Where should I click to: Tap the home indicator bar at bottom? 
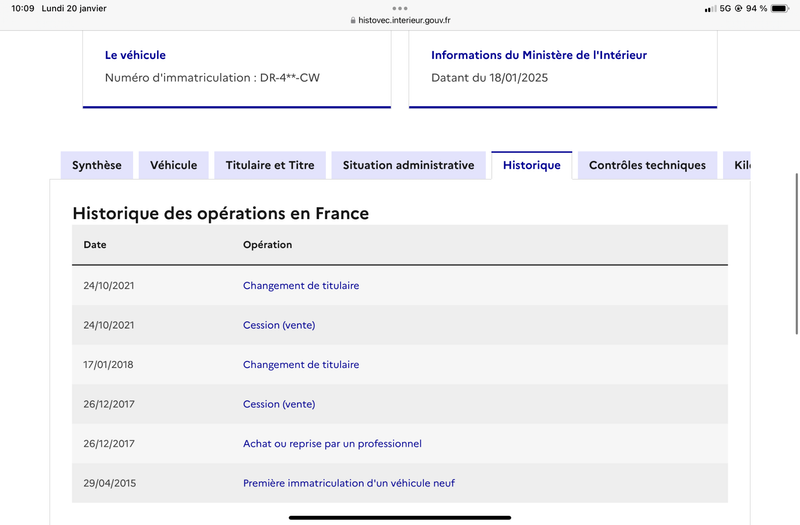pyautogui.click(x=400, y=517)
